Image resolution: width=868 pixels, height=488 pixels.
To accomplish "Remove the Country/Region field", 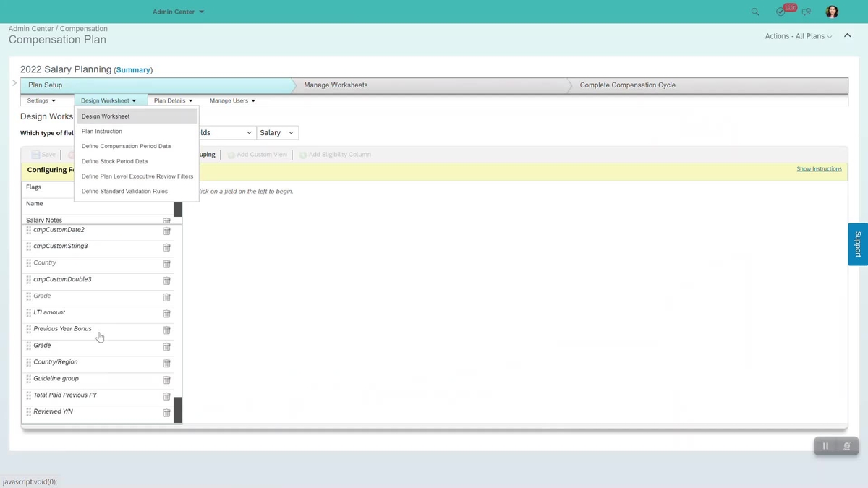I will click(166, 363).
